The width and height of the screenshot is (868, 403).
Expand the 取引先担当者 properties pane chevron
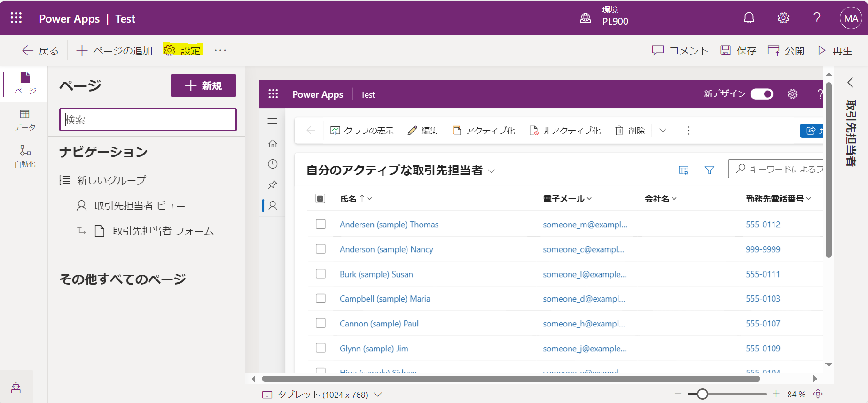coord(851,83)
